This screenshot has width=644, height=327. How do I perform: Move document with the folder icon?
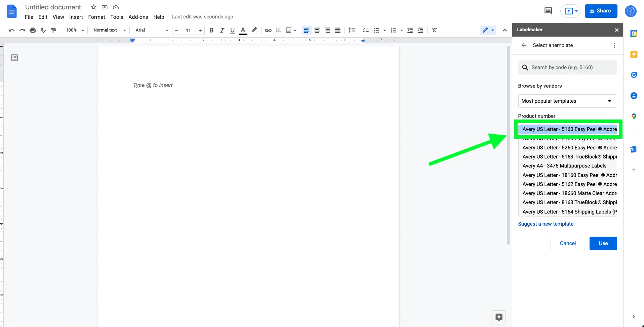click(x=105, y=7)
